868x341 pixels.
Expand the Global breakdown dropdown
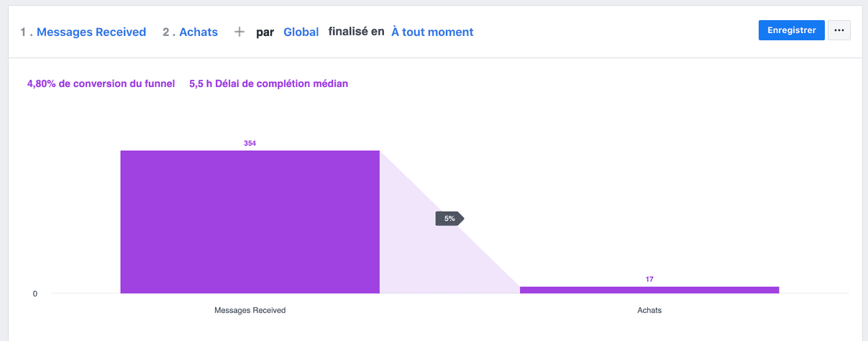301,32
